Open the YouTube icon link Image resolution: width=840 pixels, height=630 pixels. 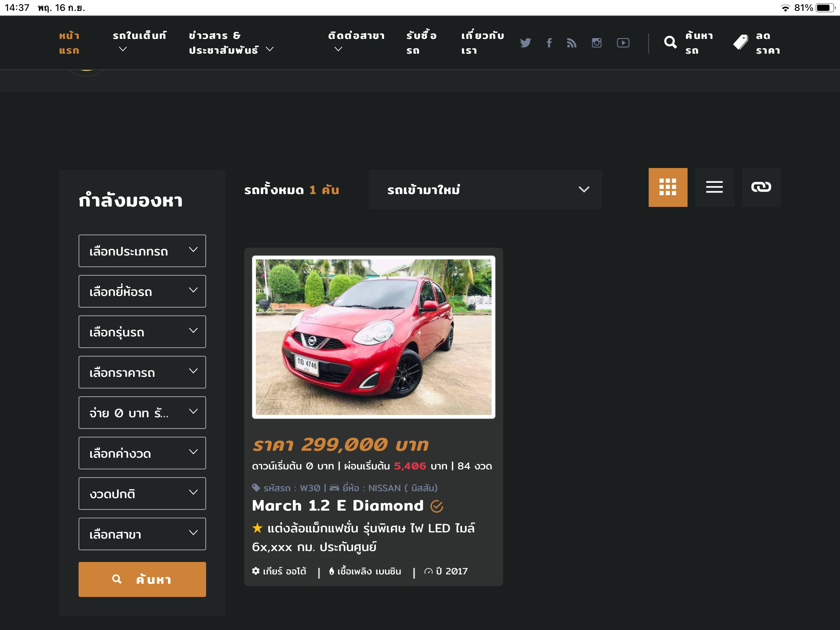point(623,43)
